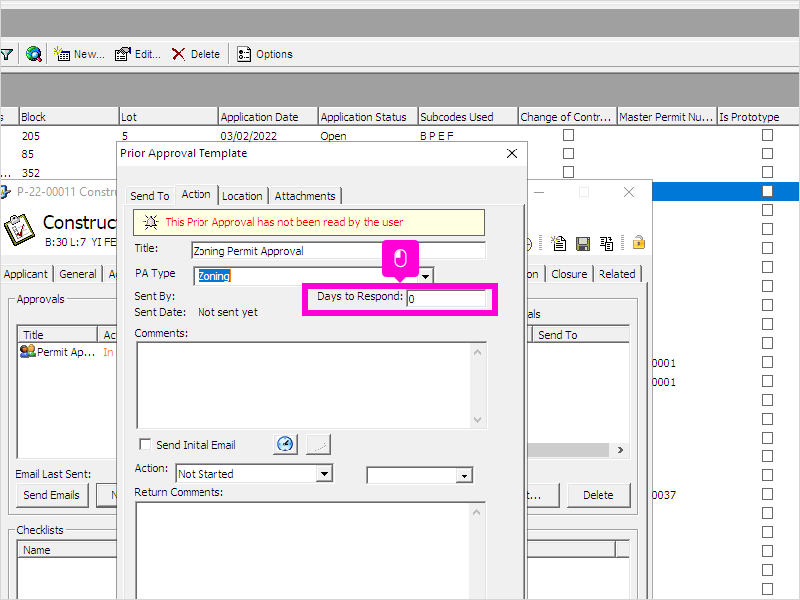Click the red X Delete toolbar button
The image size is (800, 600).
tap(196, 54)
